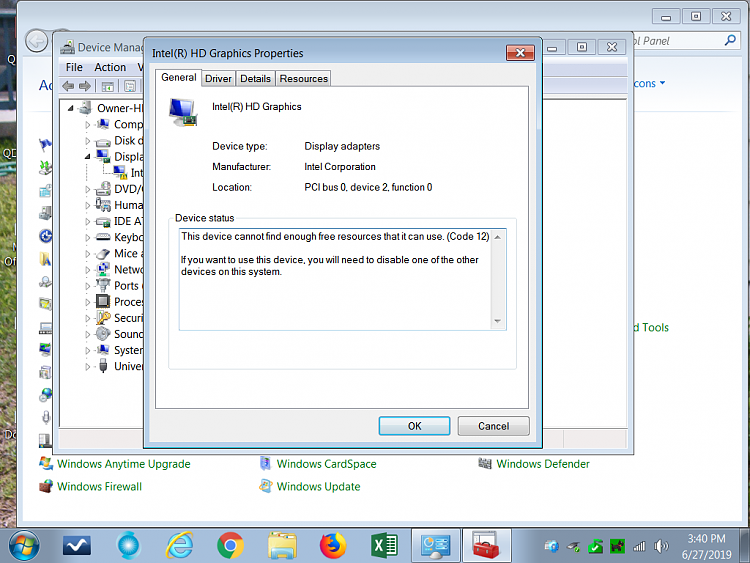Click Device Manager forward arrow toolbar icon

tap(85, 86)
